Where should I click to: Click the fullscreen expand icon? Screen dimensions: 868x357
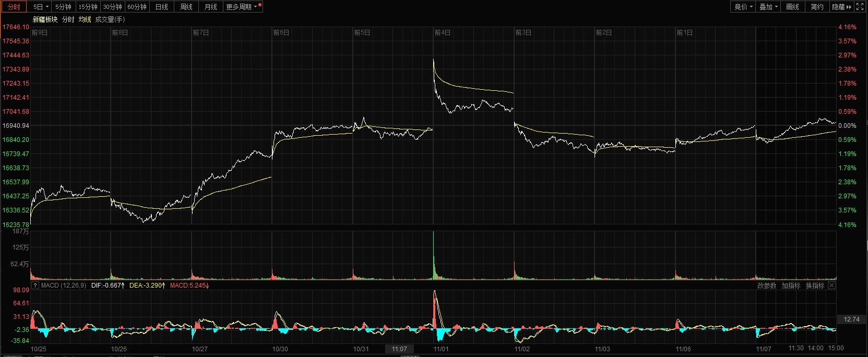(x=860, y=7)
